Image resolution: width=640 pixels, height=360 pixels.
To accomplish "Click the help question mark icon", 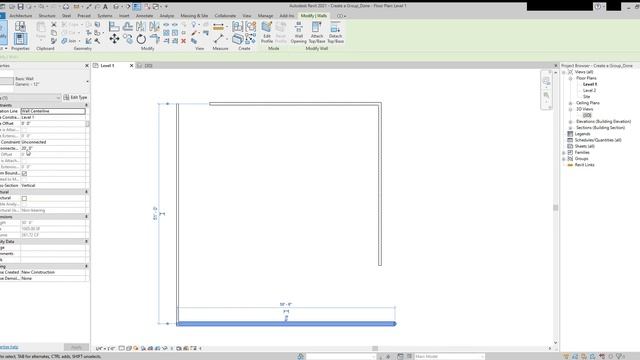I will pos(598,7).
